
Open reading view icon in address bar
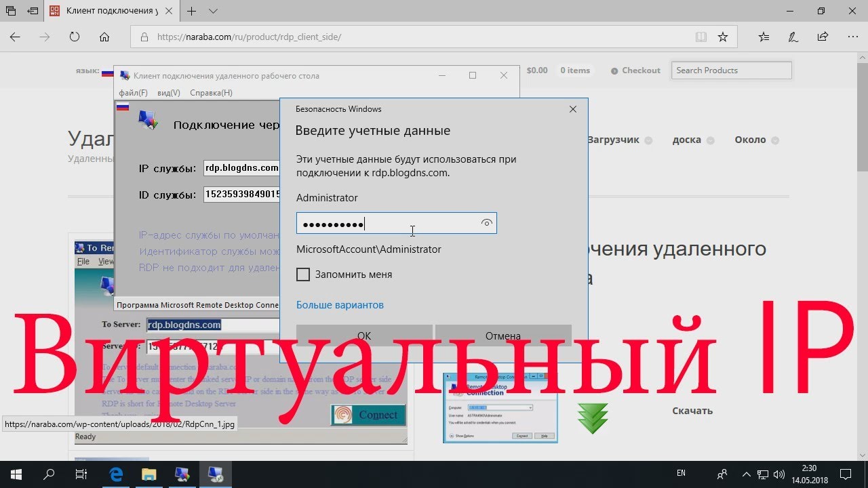click(x=701, y=37)
